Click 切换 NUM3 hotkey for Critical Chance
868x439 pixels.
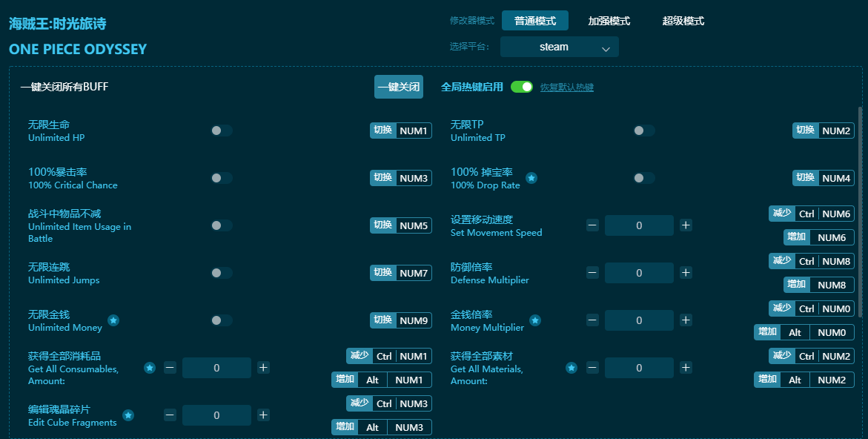pyautogui.click(x=401, y=178)
